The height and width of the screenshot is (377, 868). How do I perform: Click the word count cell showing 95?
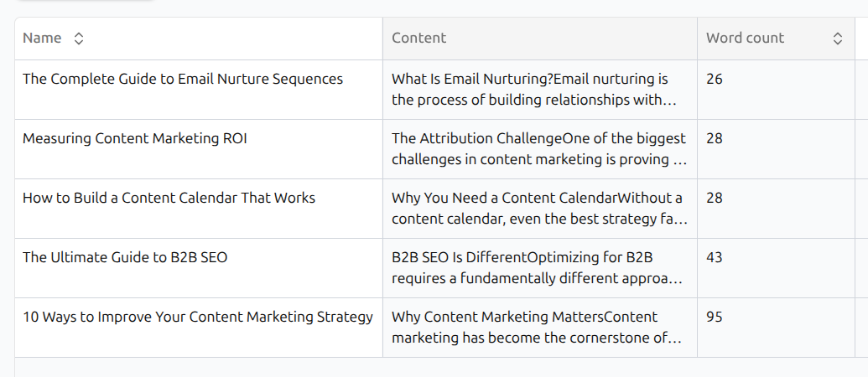pos(715,318)
